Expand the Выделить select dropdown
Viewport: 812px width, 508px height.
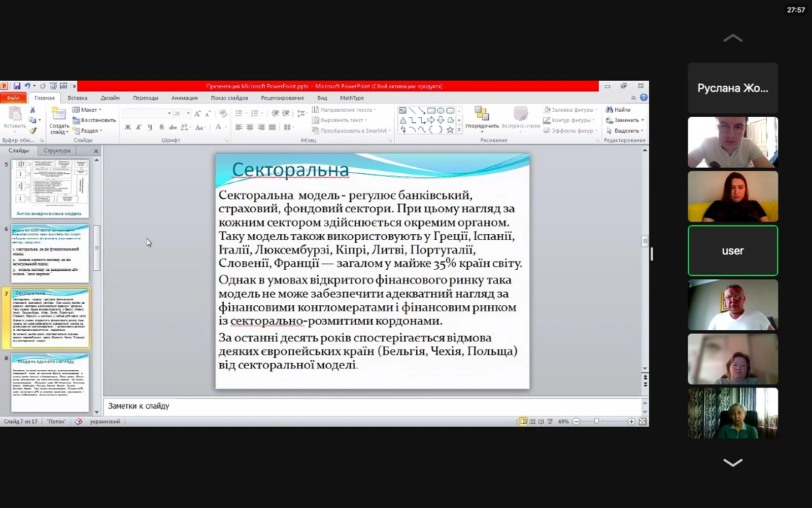625,131
